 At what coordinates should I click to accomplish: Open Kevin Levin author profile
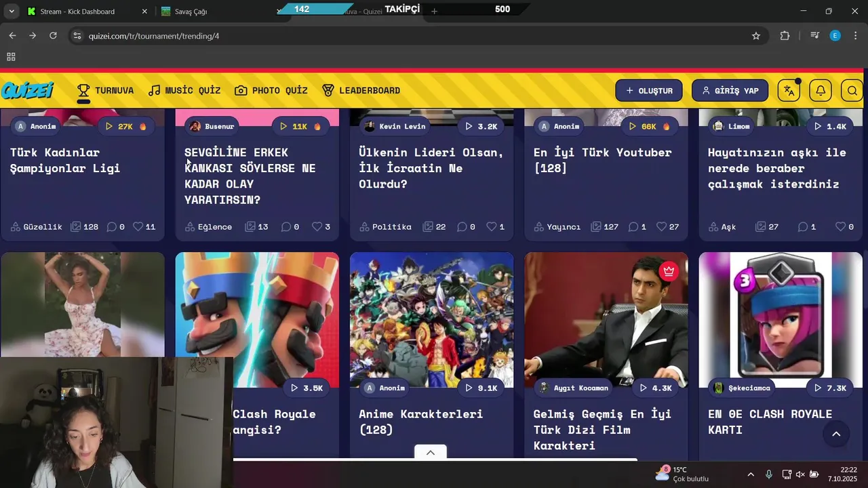coord(395,126)
